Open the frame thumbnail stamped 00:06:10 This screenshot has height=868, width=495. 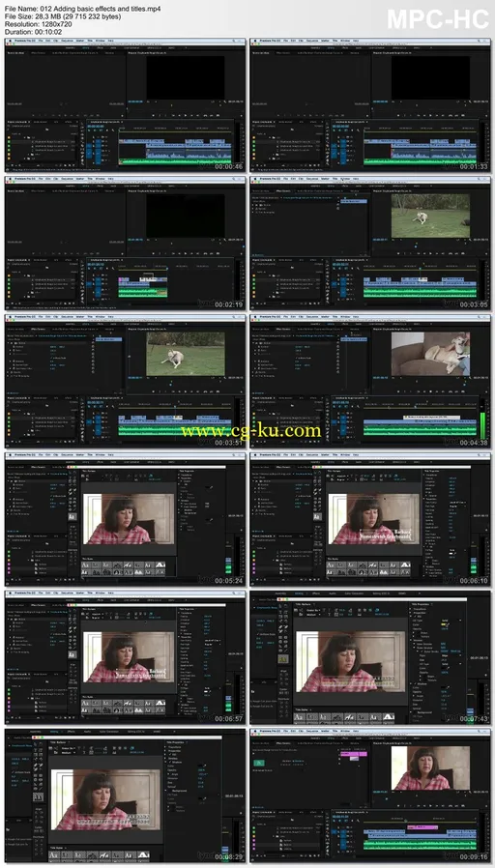[370, 519]
